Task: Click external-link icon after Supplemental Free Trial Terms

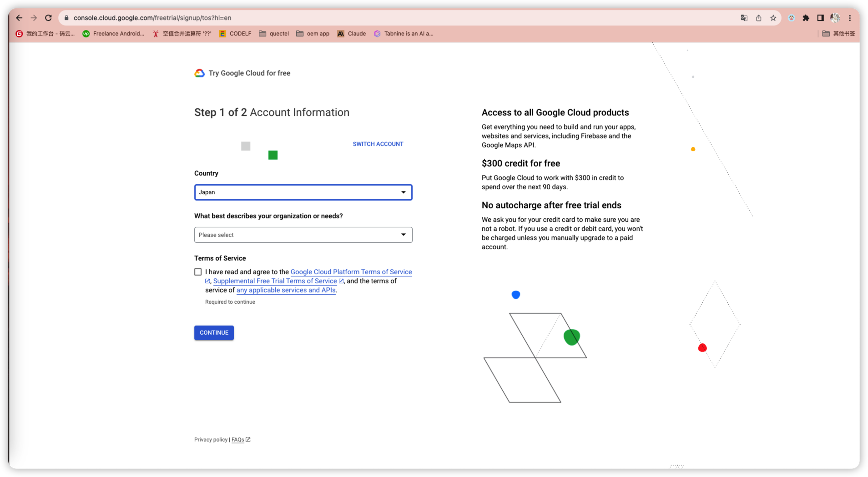Action: pyautogui.click(x=341, y=281)
